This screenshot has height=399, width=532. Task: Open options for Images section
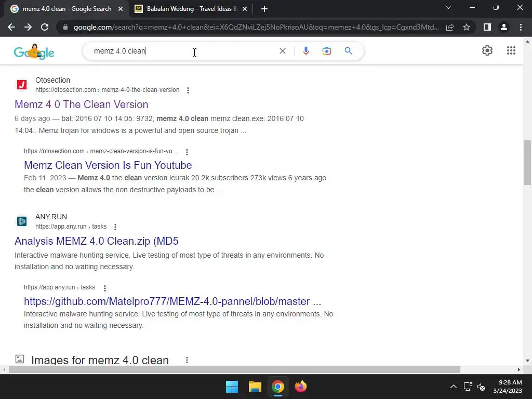pyautogui.click(x=187, y=360)
